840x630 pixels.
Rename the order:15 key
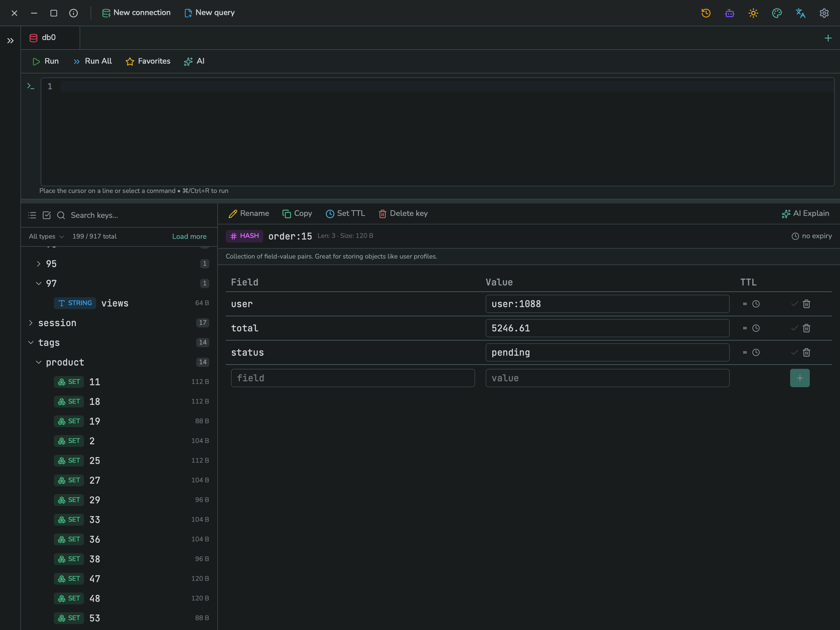click(249, 213)
